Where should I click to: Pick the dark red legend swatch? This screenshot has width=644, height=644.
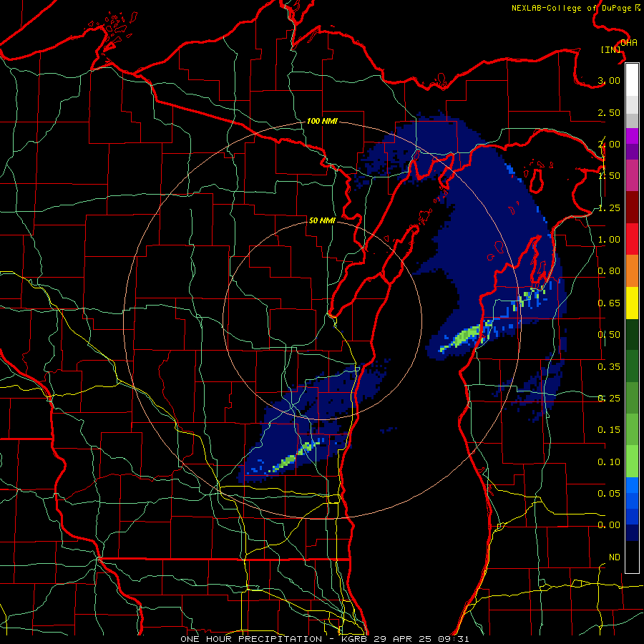coord(632,208)
